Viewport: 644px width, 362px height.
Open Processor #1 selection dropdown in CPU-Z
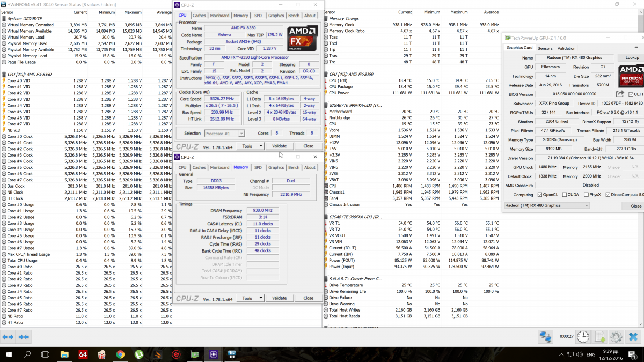tap(224, 133)
